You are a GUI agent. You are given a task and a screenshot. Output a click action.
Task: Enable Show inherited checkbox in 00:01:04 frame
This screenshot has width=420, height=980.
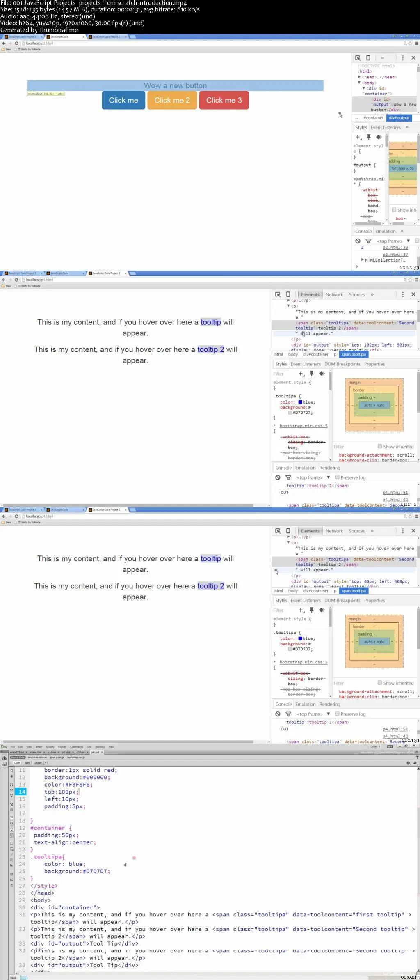[380, 446]
